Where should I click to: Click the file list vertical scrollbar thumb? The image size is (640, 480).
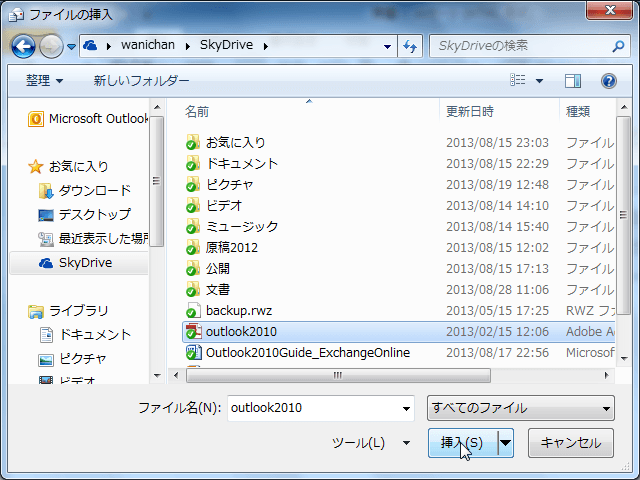click(623, 215)
